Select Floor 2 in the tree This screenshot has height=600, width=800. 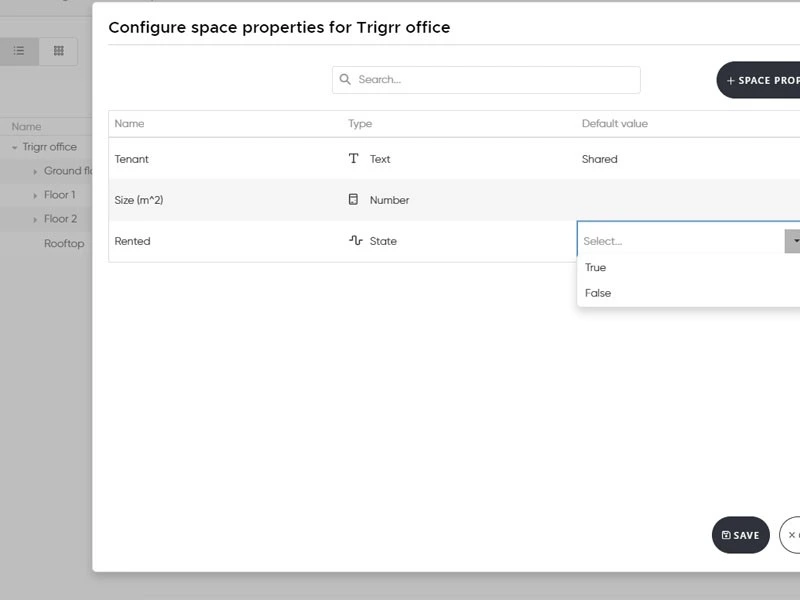tap(60, 219)
